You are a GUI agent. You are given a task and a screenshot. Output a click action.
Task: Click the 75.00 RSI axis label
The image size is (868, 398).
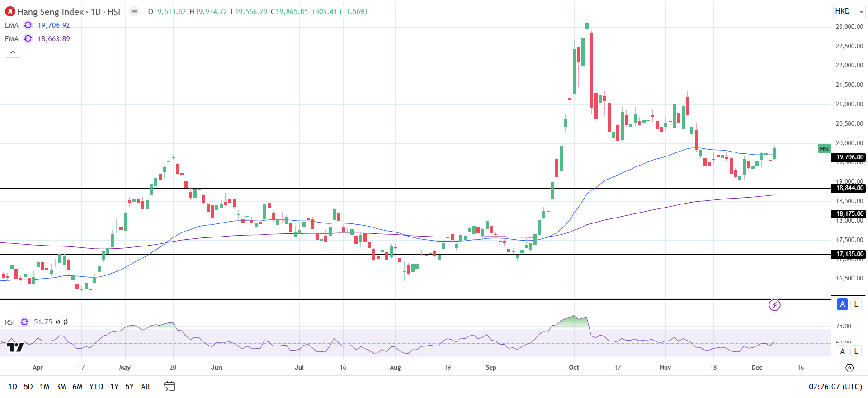pyautogui.click(x=844, y=326)
